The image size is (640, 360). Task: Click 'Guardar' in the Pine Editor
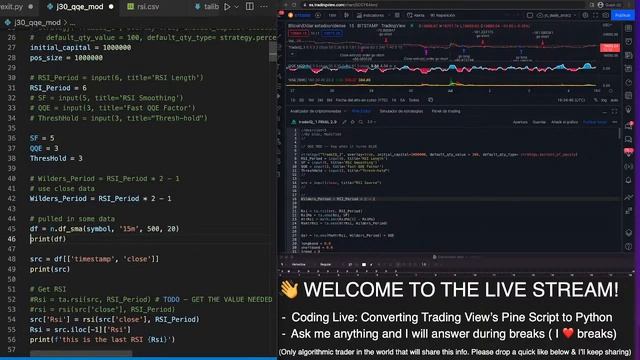tap(539, 122)
